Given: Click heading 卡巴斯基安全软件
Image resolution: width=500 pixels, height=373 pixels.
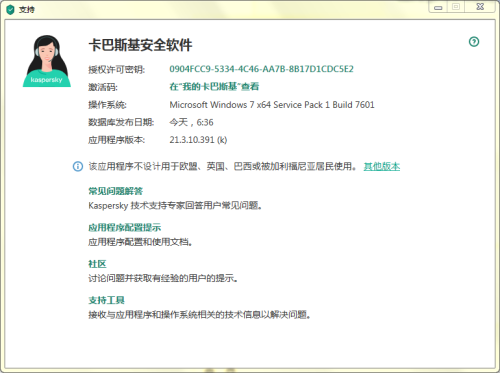Looking at the screenshot, I should (140, 45).
